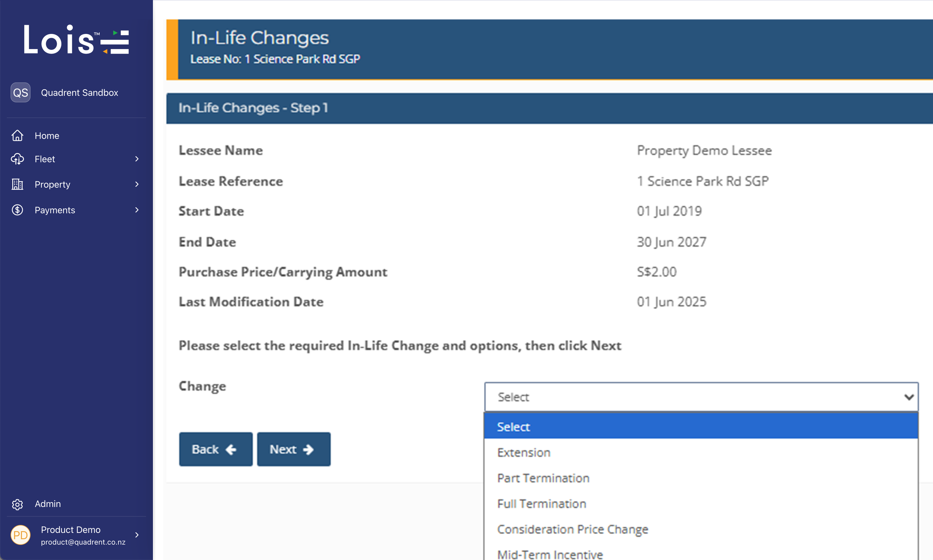This screenshot has width=933, height=560.
Task: Click the Payments dollar icon
Action: coord(17,210)
